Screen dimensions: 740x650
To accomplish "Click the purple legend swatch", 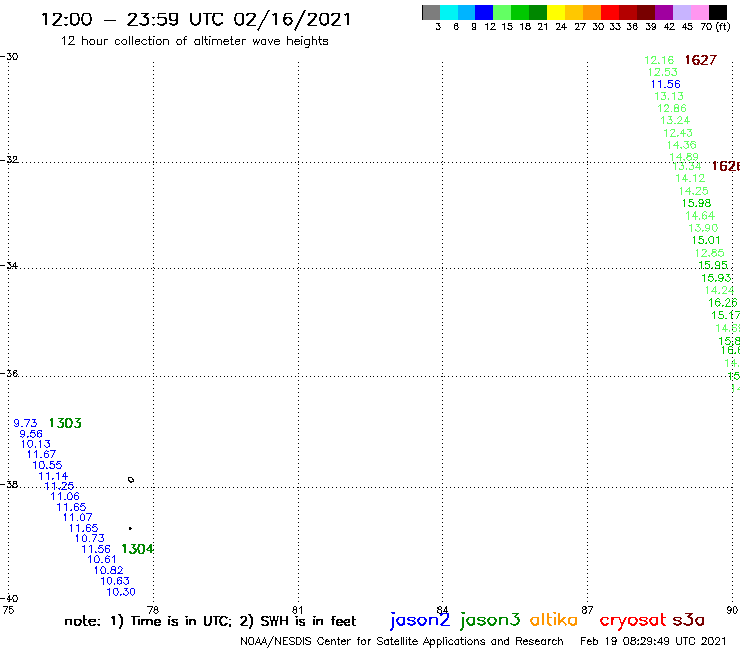I will (x=664, y=12).
